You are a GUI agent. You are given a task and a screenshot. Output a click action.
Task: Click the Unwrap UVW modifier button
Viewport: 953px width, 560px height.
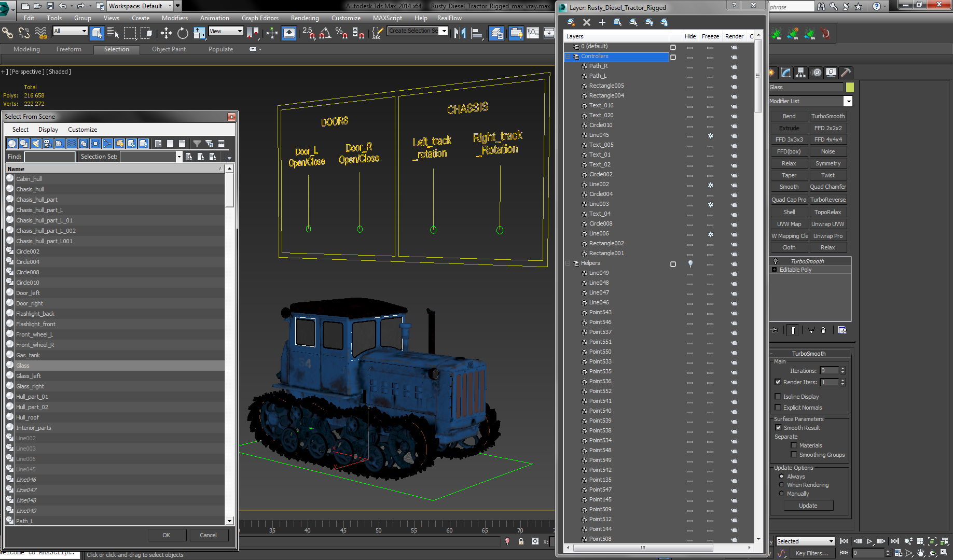point(827,224)
